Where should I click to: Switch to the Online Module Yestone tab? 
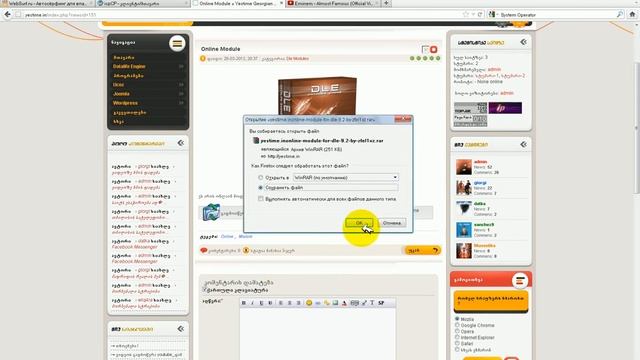tap(237, 3)
